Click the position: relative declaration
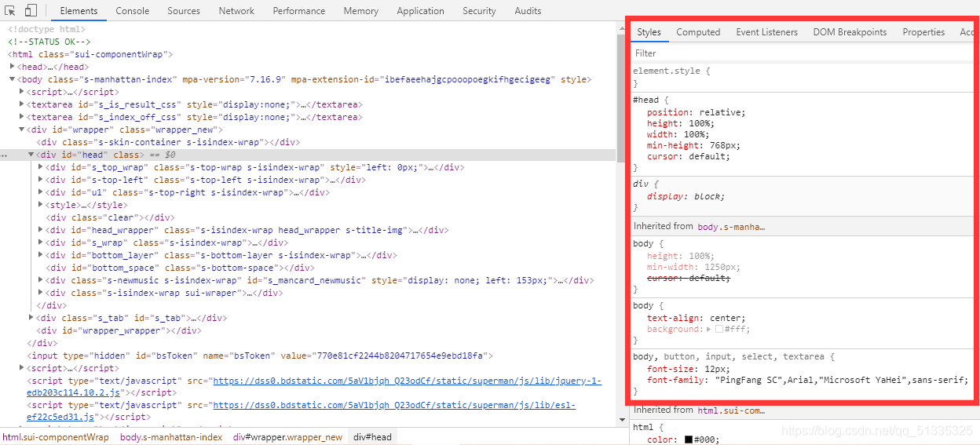The width and height of the screenshot is (980, 445). (697, 112)
